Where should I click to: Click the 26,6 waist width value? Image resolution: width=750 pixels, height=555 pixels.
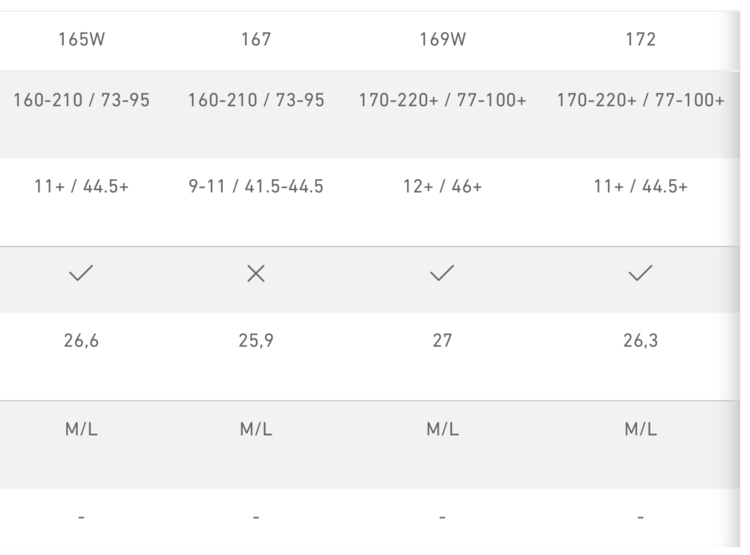(81, 341)
